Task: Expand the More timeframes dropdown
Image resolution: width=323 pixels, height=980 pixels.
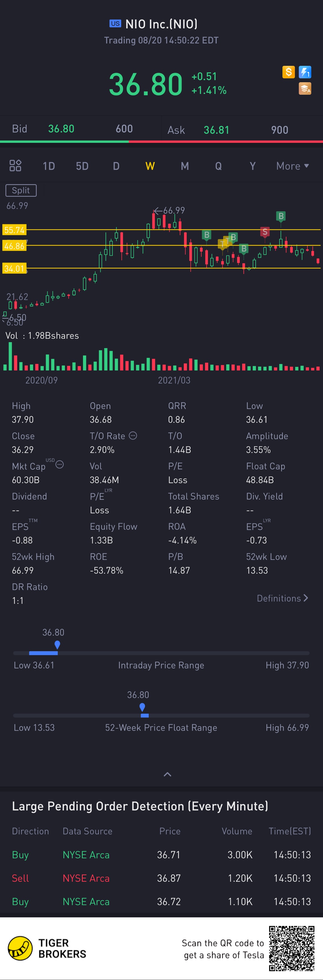Action: pyautogui.click(x=293, y=166)
